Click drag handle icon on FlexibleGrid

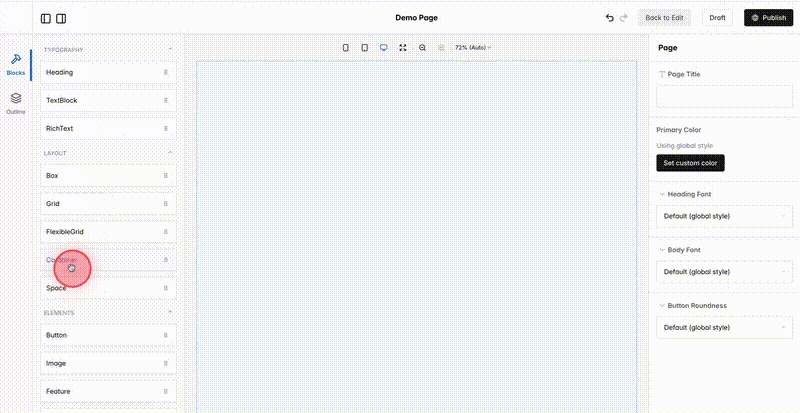click(165, 232)
